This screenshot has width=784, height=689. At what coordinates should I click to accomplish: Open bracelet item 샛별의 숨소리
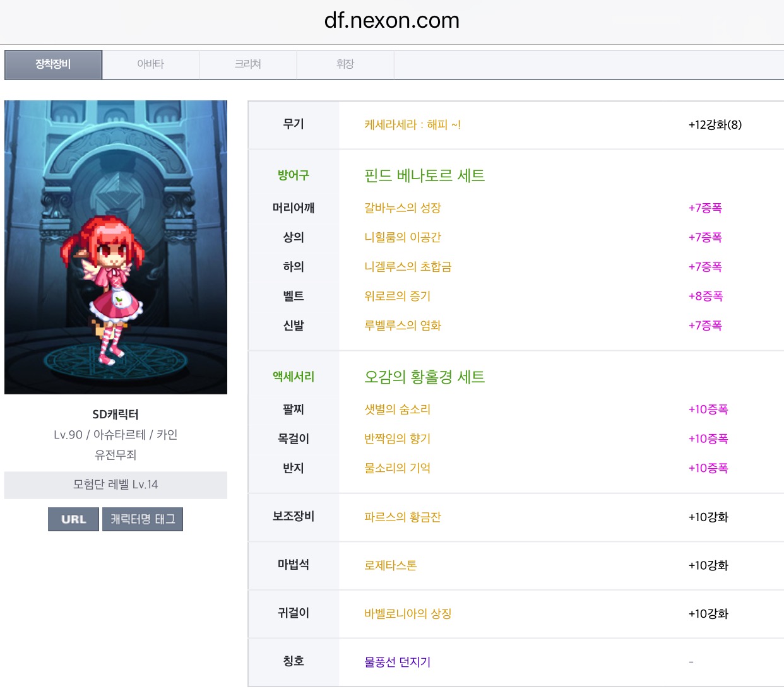click(397, 409)
